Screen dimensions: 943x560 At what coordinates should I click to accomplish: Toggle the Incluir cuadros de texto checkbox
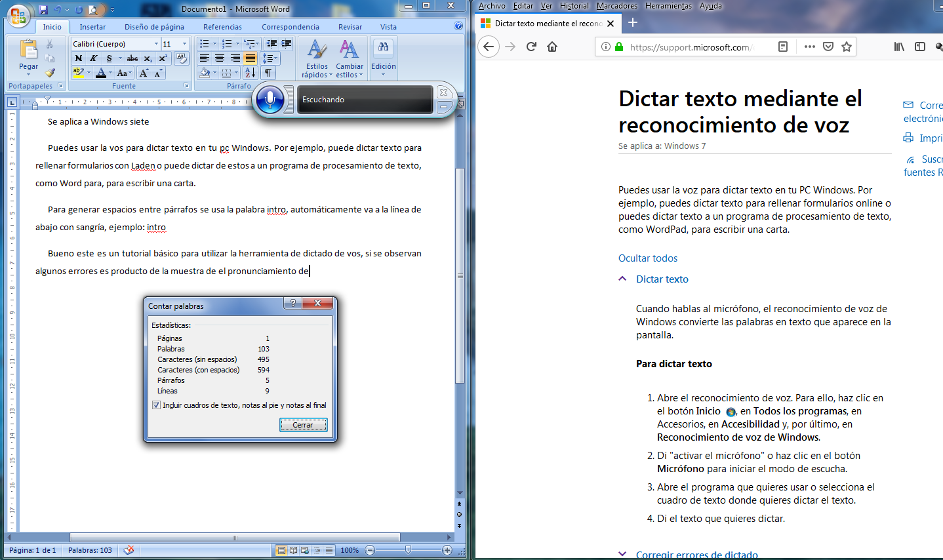pos(156,405)
